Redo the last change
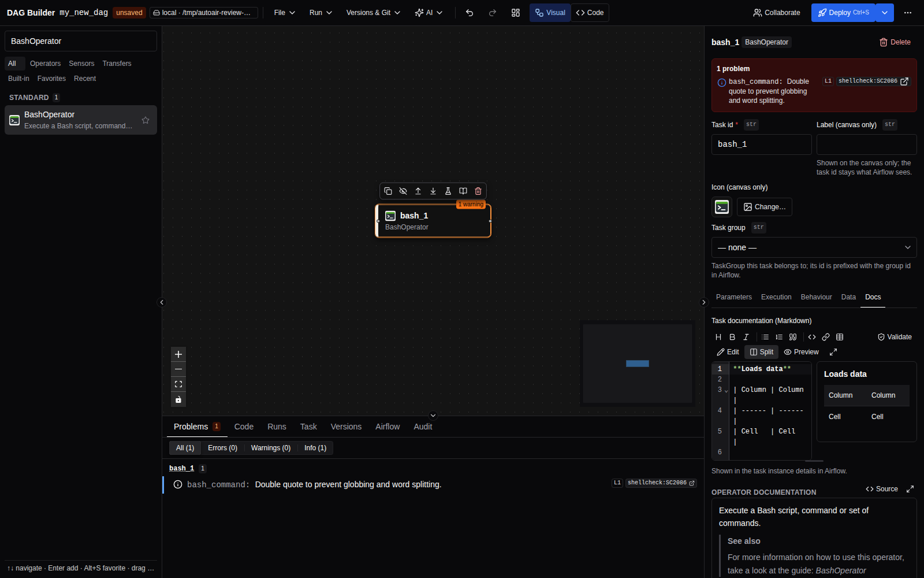Image resolution: width=924 pixels, height=578 pixels. pos(493,13)
